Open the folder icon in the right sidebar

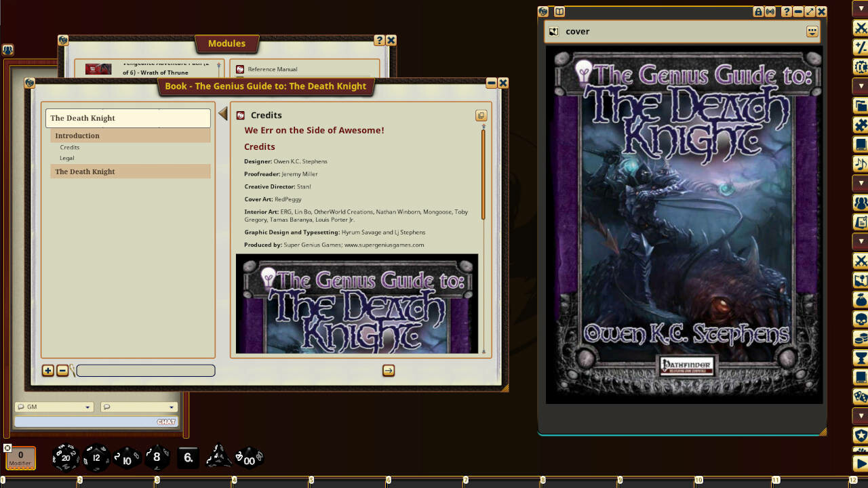[859, 106]
